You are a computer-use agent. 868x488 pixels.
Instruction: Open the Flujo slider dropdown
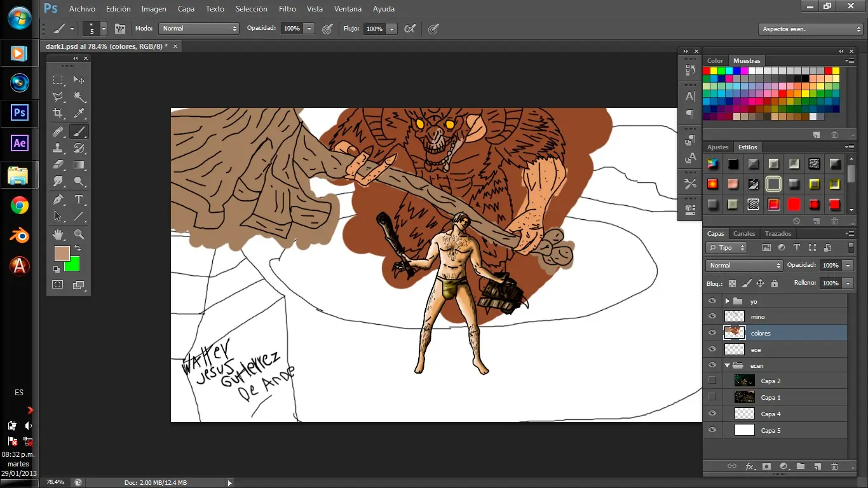pyautogui.click(x=392, y=29)
